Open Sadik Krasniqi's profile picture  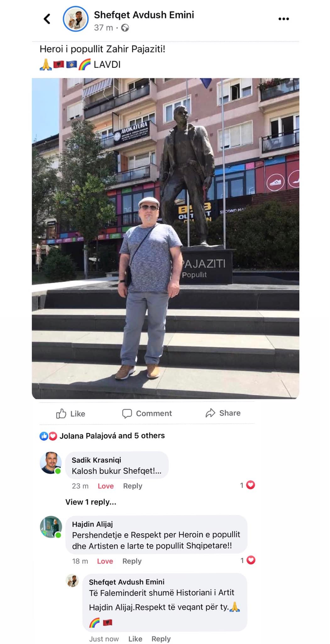pyautogui.click(x=50, y=463)
